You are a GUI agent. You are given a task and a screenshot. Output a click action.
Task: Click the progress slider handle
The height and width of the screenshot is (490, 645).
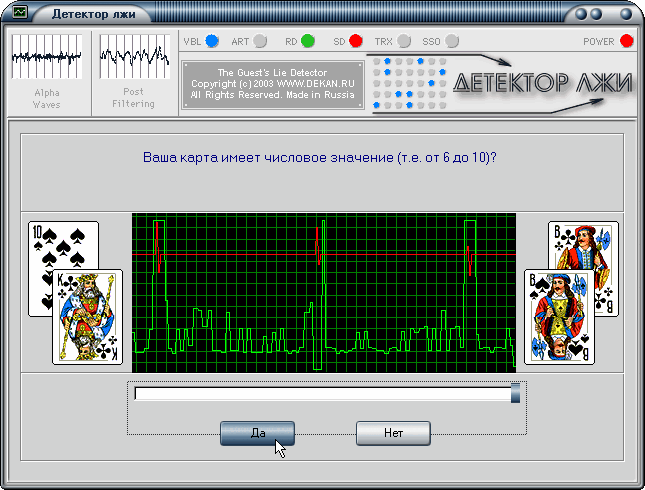click(515, 393)
